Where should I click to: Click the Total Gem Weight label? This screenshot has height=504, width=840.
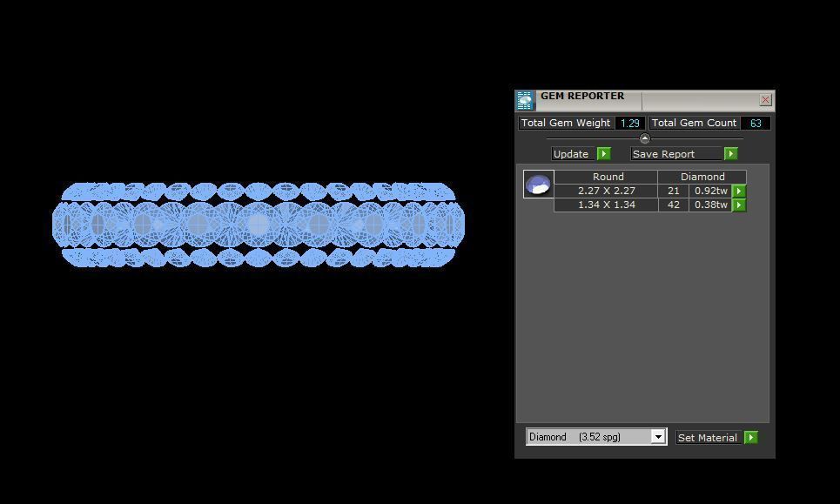coord(566,124)
